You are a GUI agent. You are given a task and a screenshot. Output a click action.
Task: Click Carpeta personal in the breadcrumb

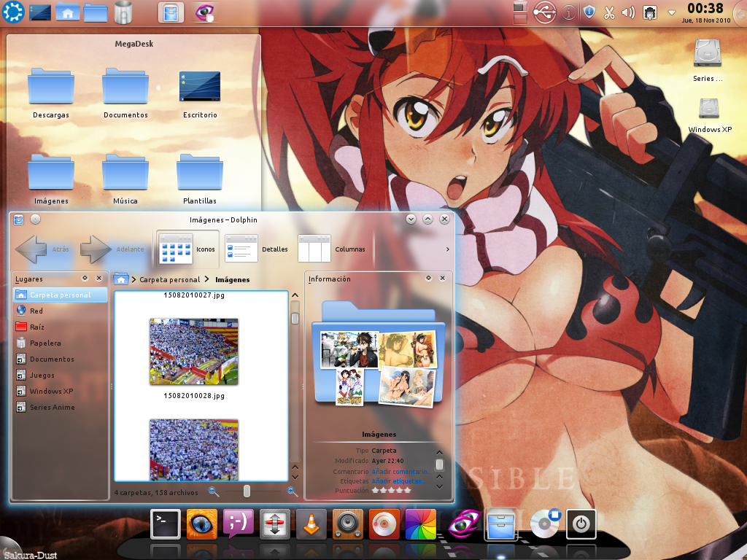coord(169,279)
